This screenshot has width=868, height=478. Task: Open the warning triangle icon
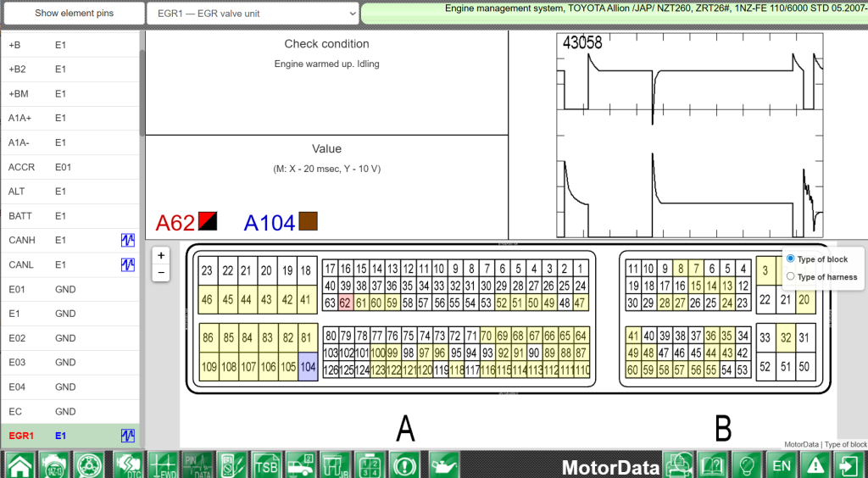[816, 464]
